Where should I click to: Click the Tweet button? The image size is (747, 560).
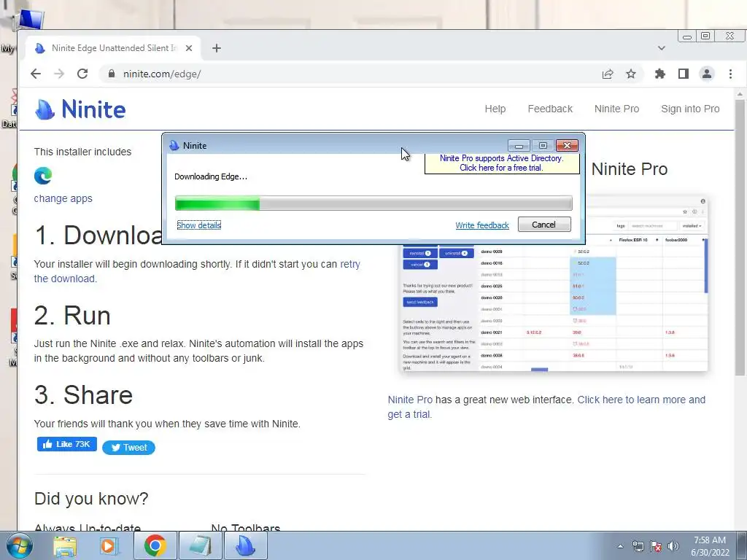point(128,448)
